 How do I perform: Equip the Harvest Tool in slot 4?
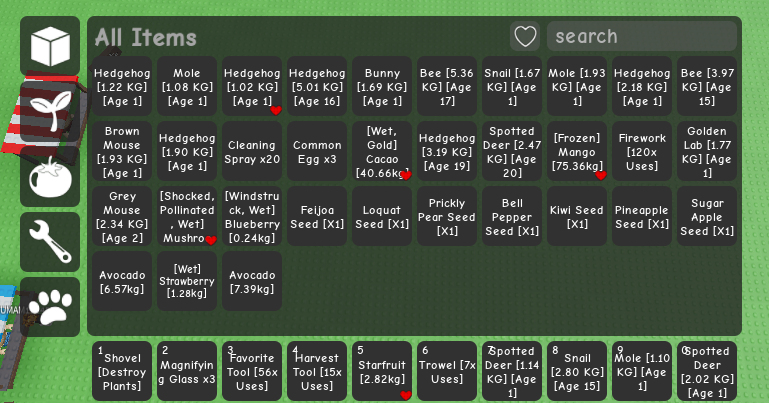[x=317, y=371]
